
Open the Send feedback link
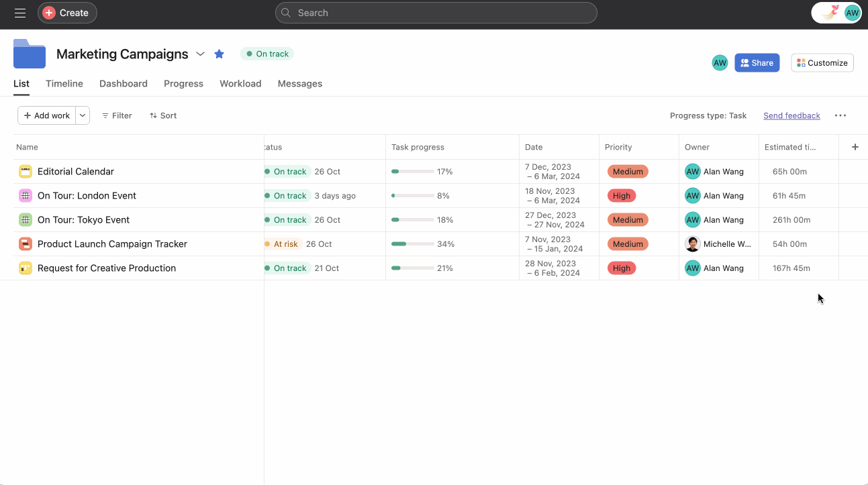click(791, 115)
